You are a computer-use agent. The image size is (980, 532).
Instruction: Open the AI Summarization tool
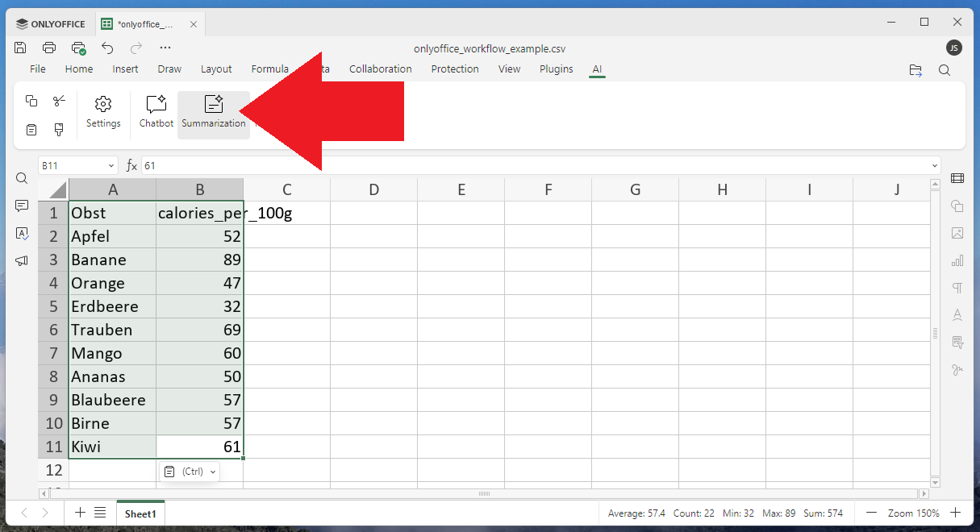click(213, 112)
